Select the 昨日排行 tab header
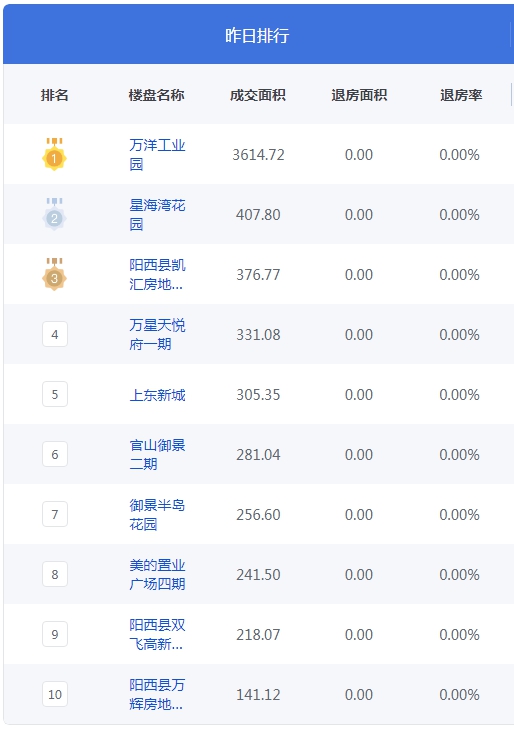Viewport: 514px width, 729px height. click(257, 34)
